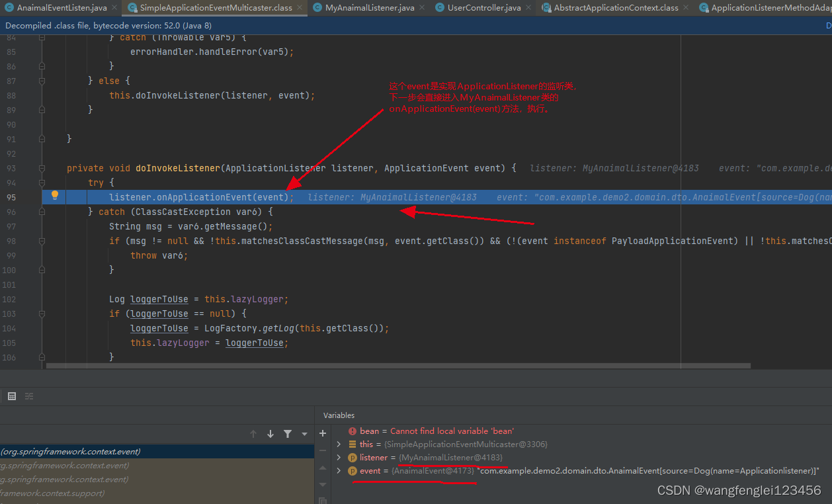The width and height of the screenshot is (832, 504).
Task: Open the MyAnaimalListener.java editor tab
Action: 370,8
